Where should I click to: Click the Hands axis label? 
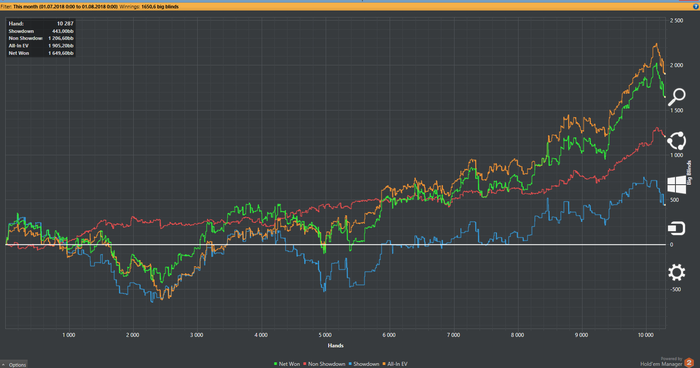[336, 345]
